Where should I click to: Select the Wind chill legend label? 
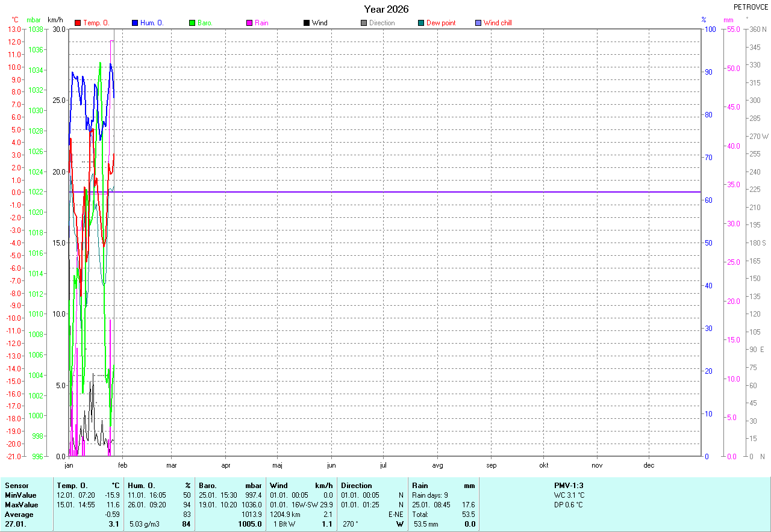tap(498, 23)
